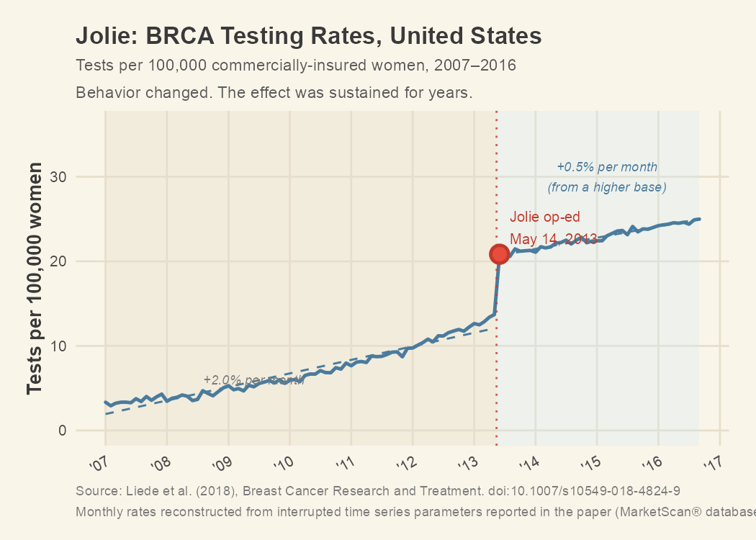
Task: Click the red Jolie op-ed marker dot
Action: point(500,254)
